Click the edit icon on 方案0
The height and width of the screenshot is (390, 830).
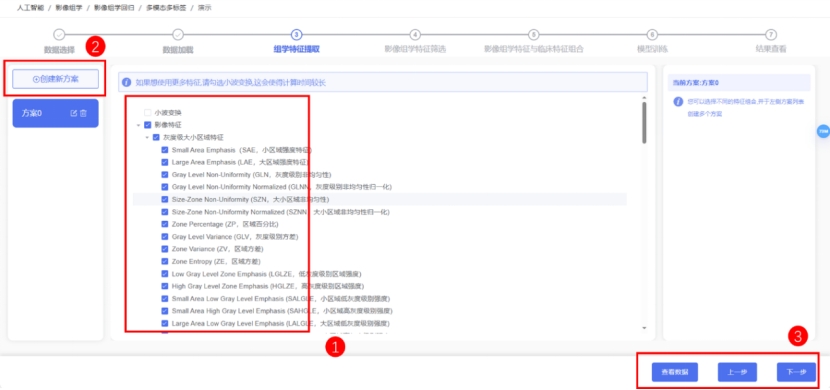(74, 113)
